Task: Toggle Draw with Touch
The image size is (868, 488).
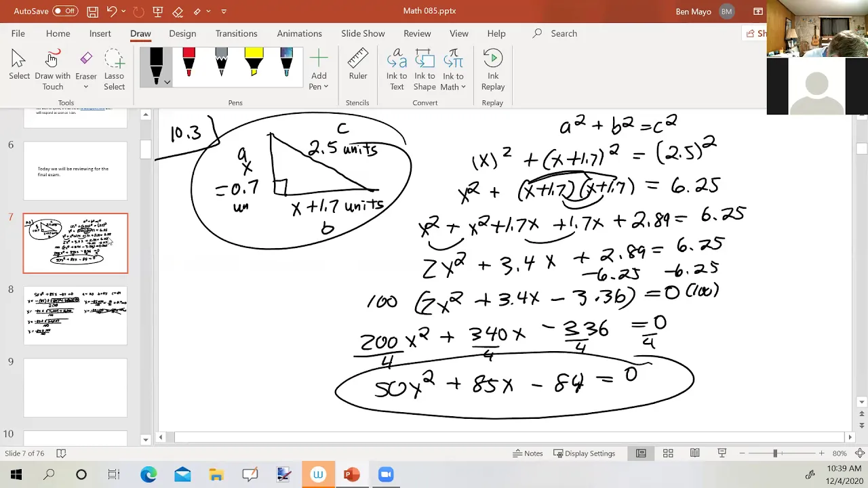Action: tap(52, 69)
